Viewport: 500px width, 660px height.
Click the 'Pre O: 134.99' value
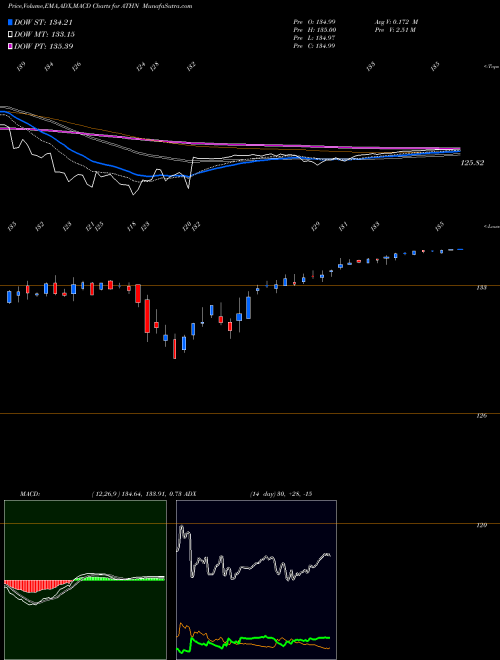314,21
